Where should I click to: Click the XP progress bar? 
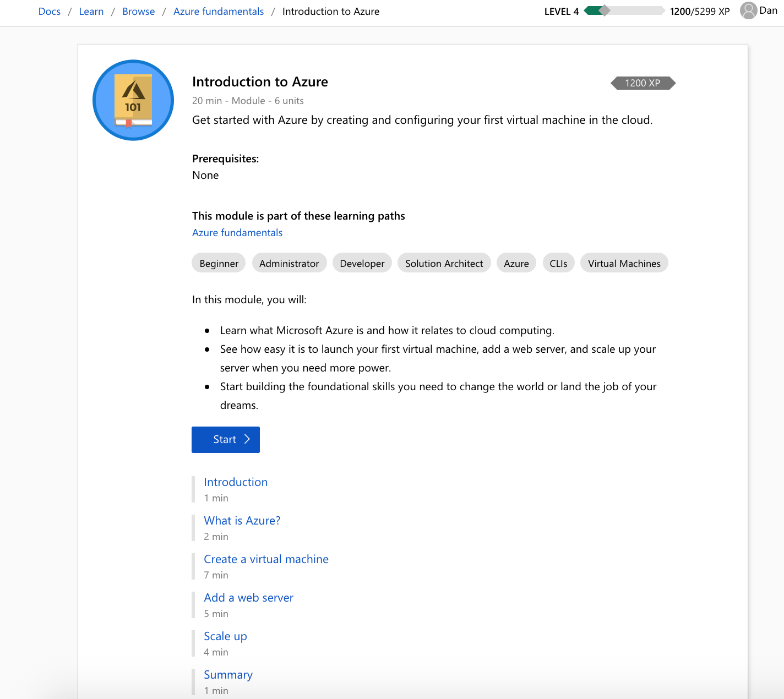click(x=625, y=10)
